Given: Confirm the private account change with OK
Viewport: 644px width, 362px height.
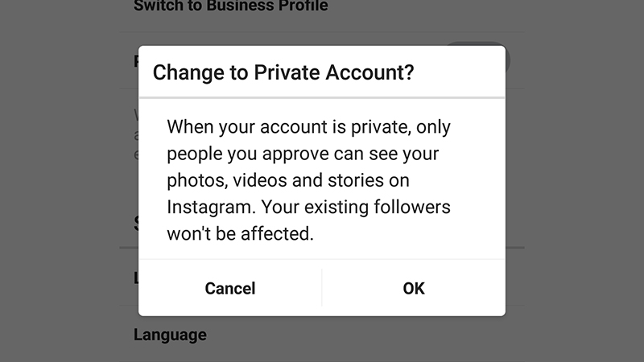Looking at the screenshot, I should [414, 288].
